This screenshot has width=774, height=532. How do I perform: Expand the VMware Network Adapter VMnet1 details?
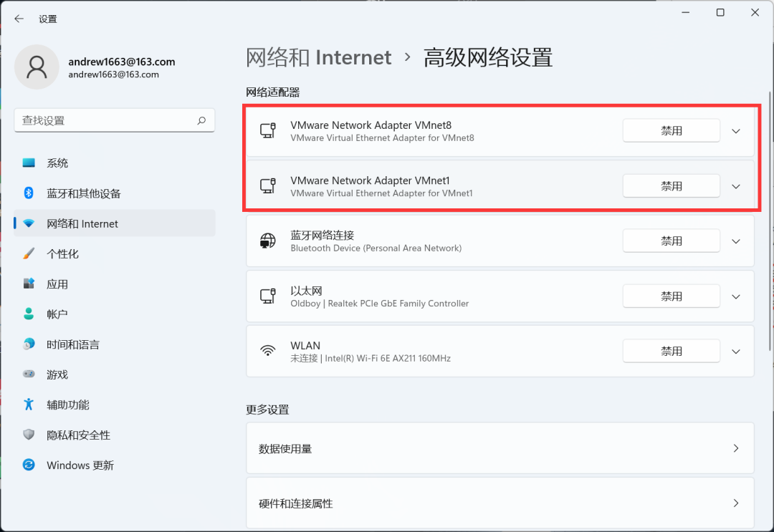[736, 186]
